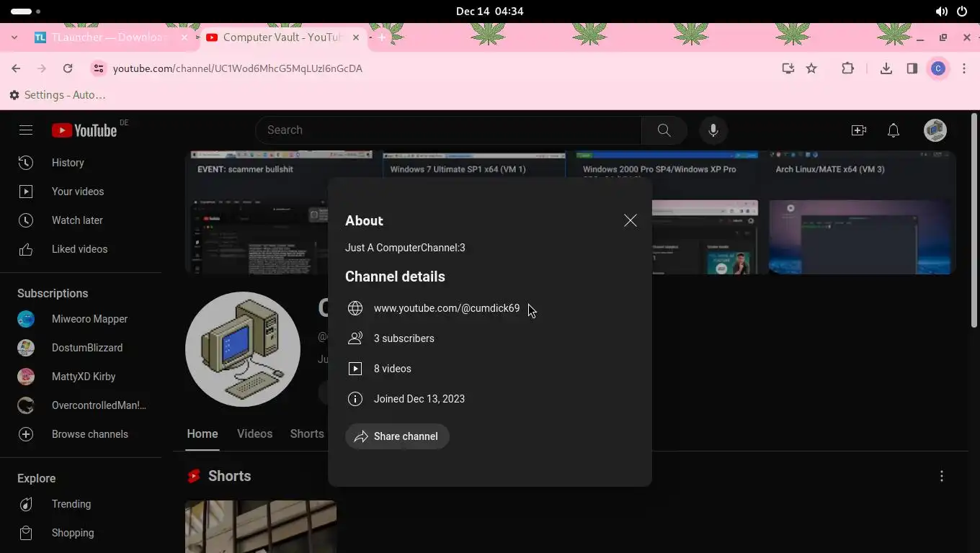Go back in the browser
Screen dimensions: 980x553
pos(16,68)
